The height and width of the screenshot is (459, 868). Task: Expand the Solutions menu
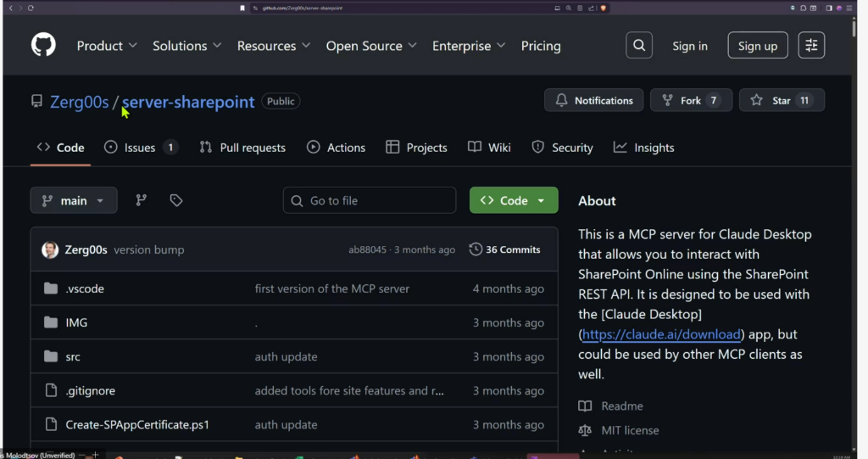tap(186, 46)
